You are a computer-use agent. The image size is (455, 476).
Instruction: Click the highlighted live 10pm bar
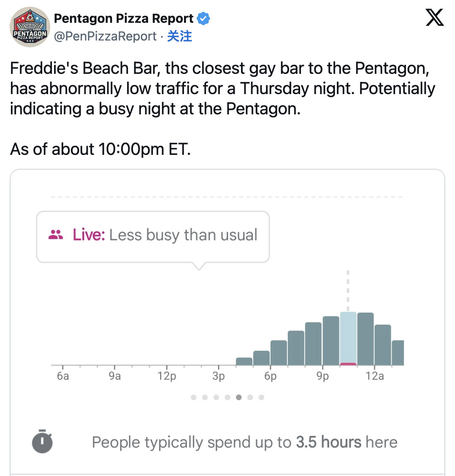pos(348,337)
